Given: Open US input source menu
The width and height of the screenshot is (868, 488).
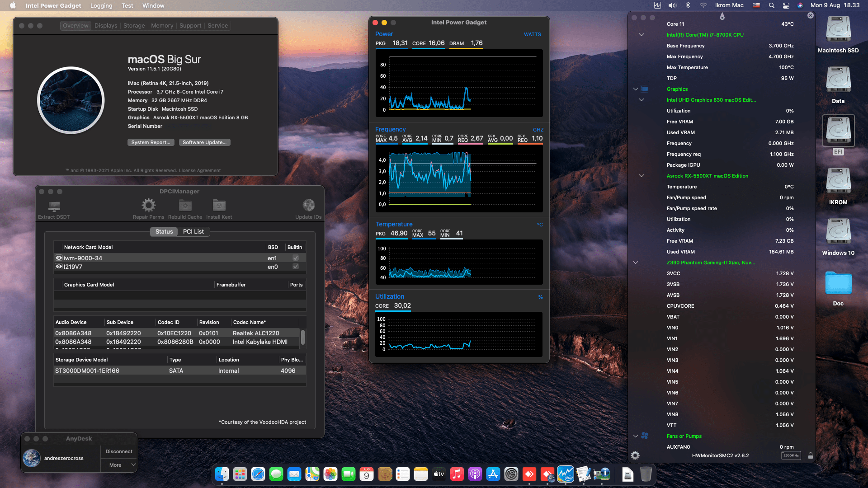Looking at the screenshot, I should pos(756,5).
